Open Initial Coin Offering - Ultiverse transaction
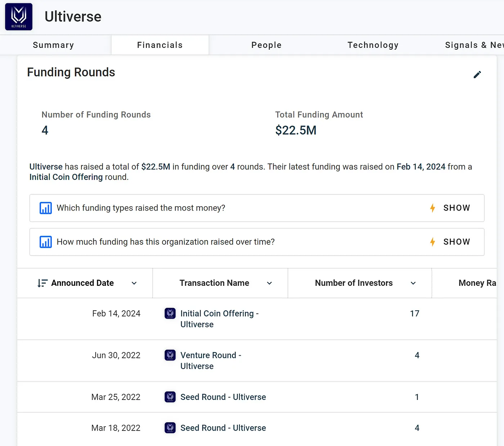This screenshot has height=446, width=504. tap(220, 319)
